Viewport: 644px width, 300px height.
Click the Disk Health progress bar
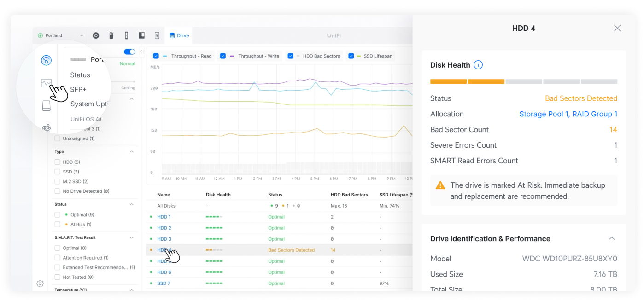pyautogui.click(x=523, y=81)
